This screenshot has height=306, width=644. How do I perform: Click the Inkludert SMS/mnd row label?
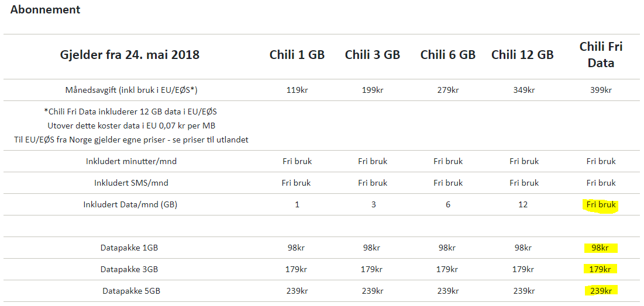click(x=132, y=183)
